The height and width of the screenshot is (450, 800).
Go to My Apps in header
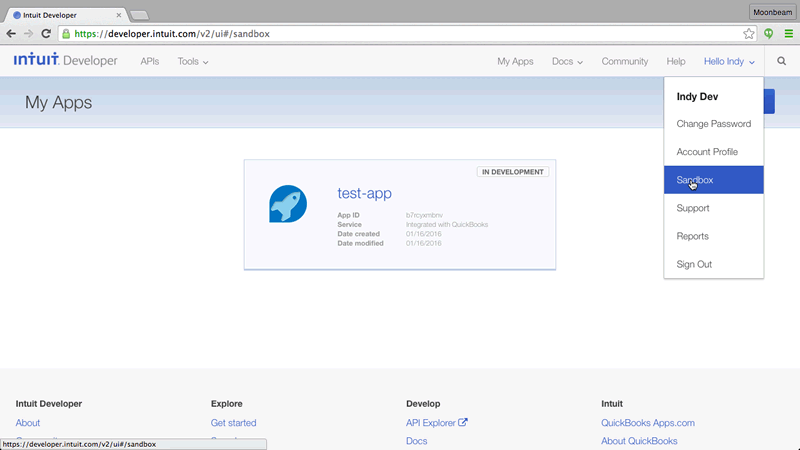tap(515, 61)
